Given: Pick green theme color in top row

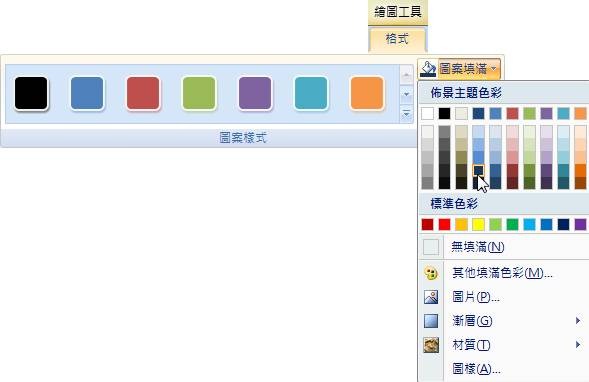Looking at the screenshot, I should pos(529,113).
